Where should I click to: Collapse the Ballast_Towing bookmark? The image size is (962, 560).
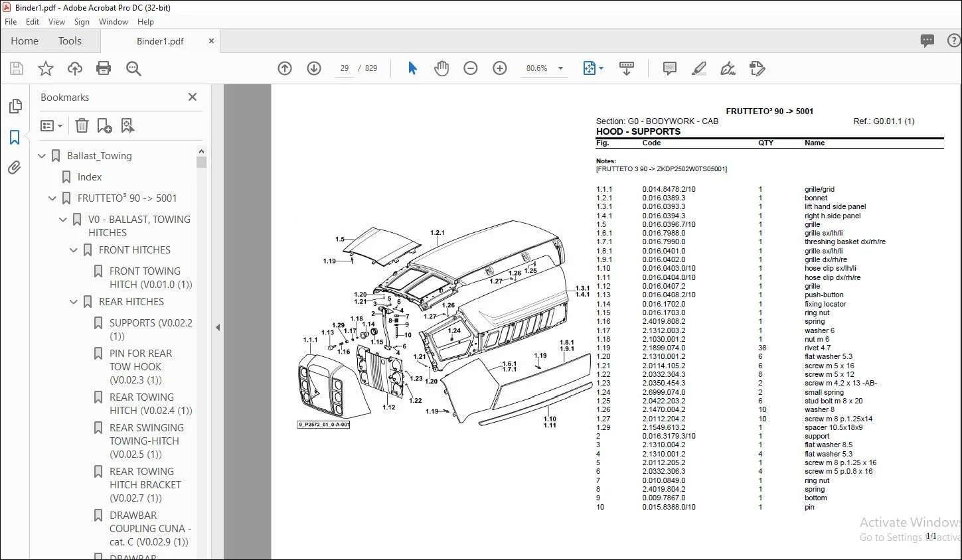pyautogui.click(x=42, y=156)
